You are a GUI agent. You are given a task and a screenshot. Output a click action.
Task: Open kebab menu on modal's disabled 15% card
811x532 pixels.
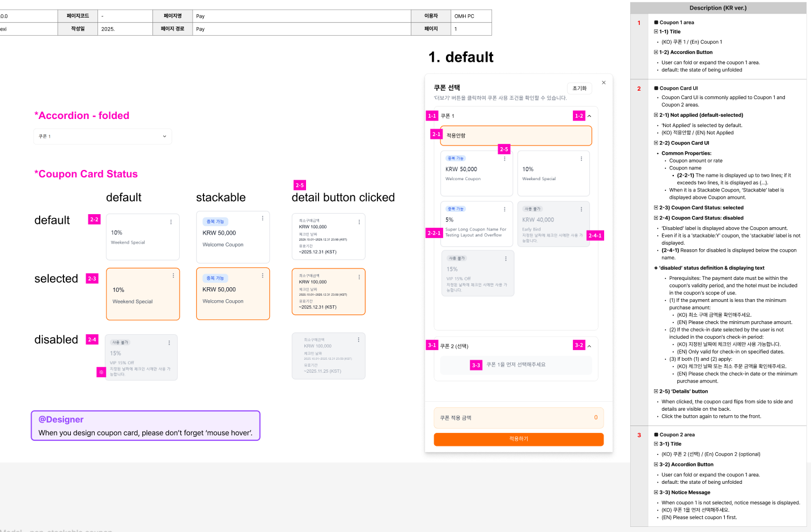pos(506,258)
